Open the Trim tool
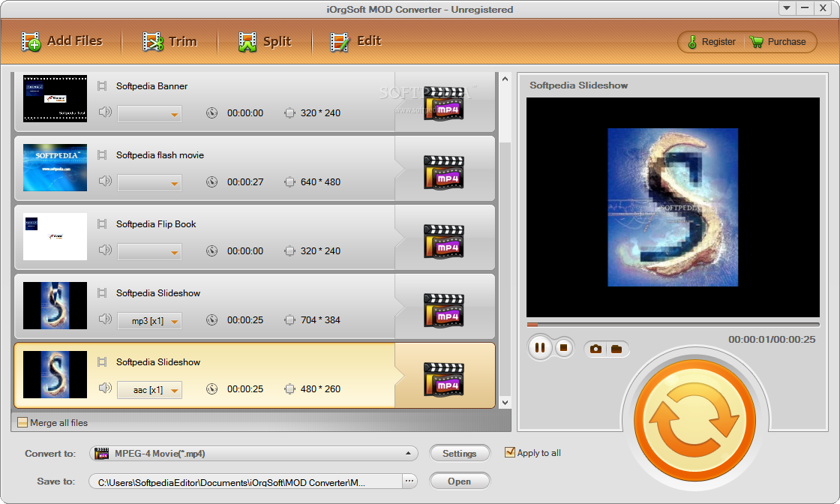Image resolution: width=840 pixels, height=504 pixels. coord(169,41)
